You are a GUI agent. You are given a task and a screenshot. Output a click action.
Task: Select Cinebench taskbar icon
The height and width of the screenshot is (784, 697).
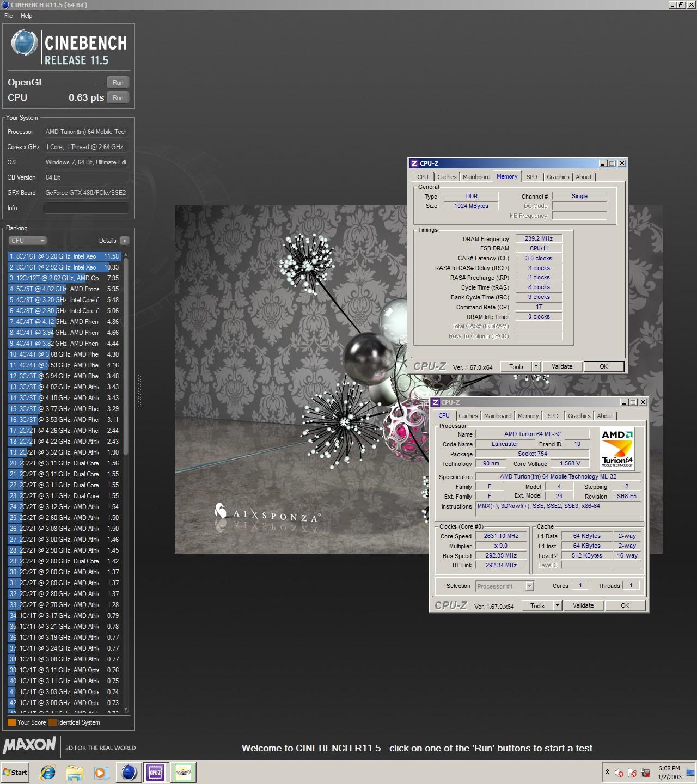click(129, 772)
